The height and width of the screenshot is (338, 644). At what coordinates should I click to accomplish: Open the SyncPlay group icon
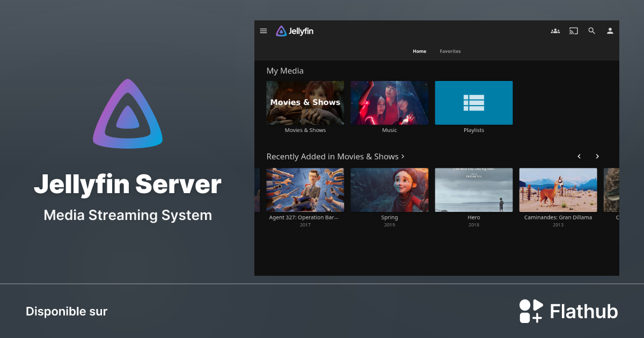pyautogui.click(x=555, y=31)
